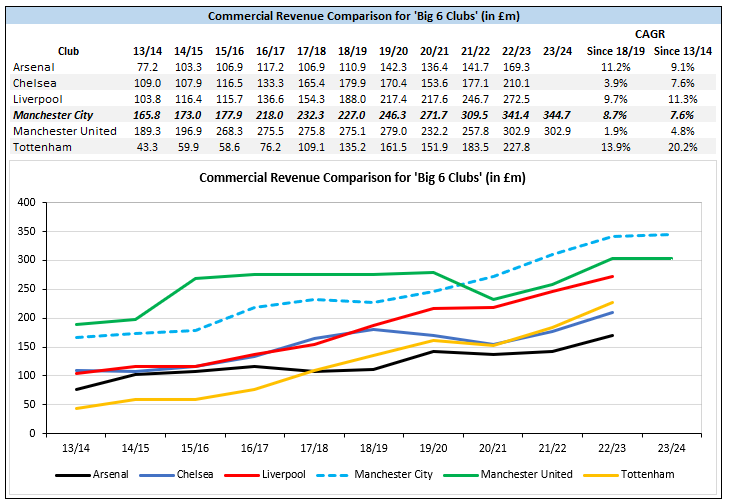Image resolution: width=730 pixels, height=501 pixels.
Task: Click the Manchester City legend entry
Action: pos(374,474)
